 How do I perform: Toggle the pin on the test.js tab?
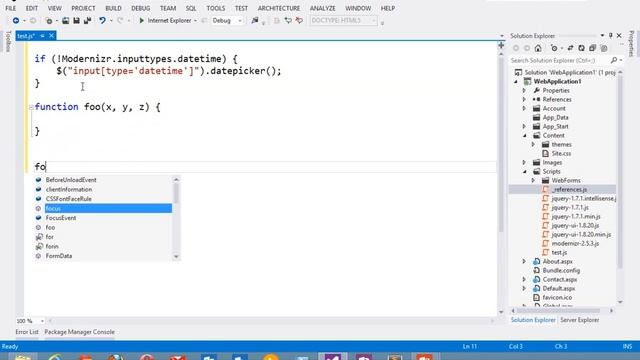42,36
